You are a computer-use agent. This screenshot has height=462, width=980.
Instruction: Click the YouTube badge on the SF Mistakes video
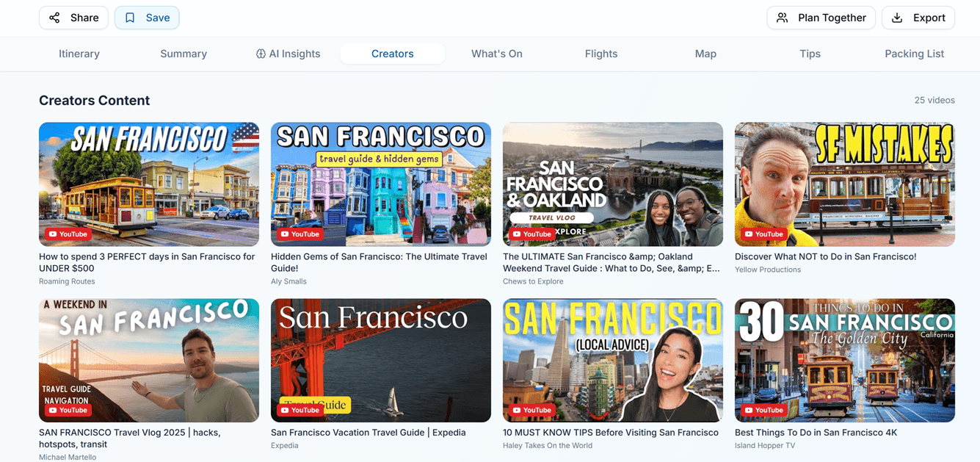coord(763,234)
